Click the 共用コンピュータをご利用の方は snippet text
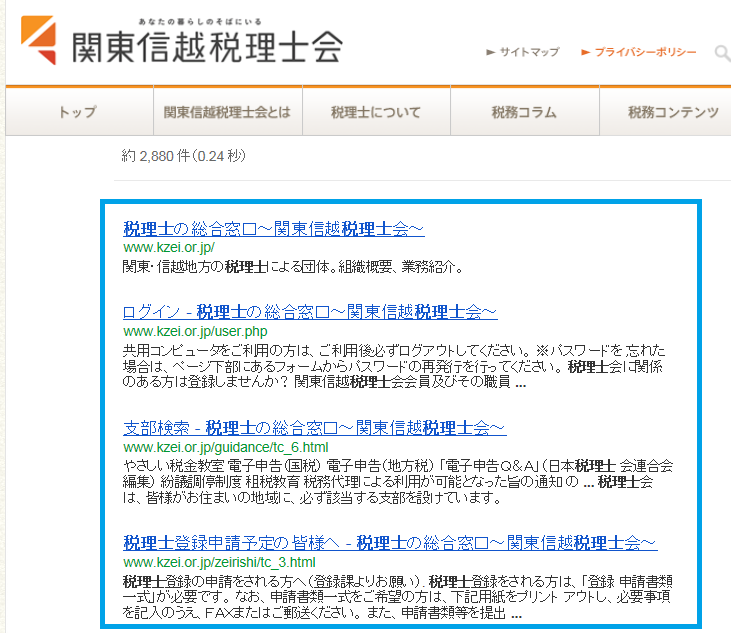 pyautogui.click(x=393, y=366)
